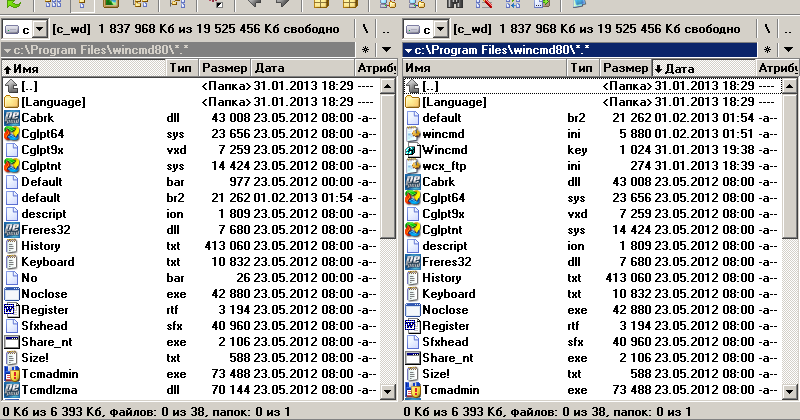Click the Keyboard txt icon in left panel

pyautogui.click(x=12, y=262)
